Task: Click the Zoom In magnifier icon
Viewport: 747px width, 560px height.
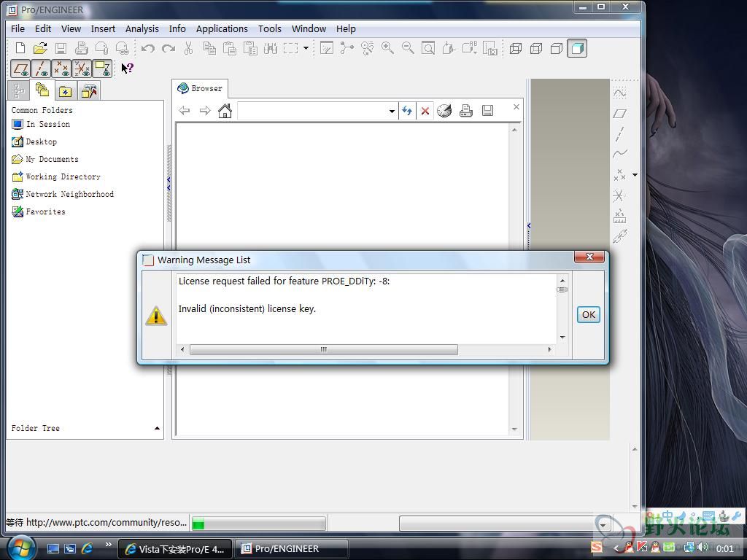Action: 387,48
